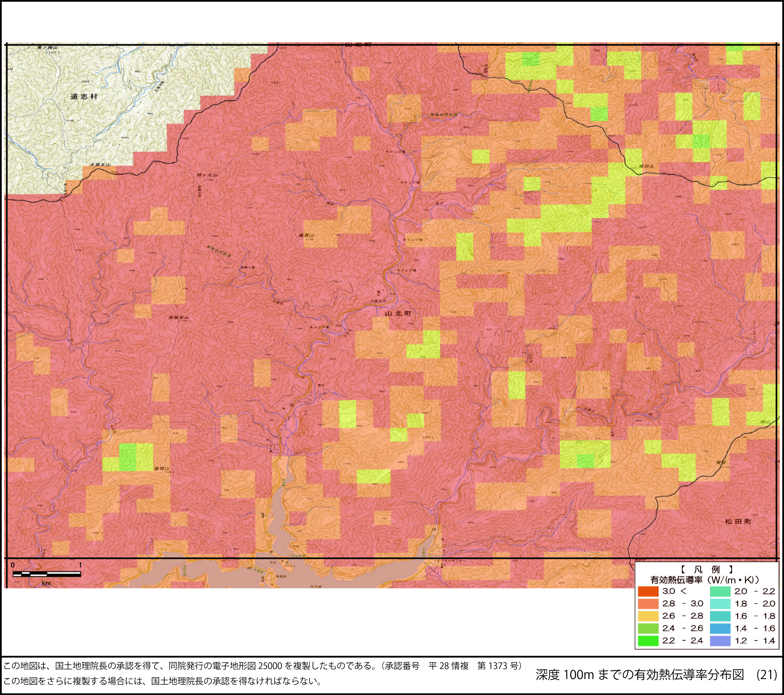Select the 道志村 village label
The image size is (784, 695).
(84, 96)
